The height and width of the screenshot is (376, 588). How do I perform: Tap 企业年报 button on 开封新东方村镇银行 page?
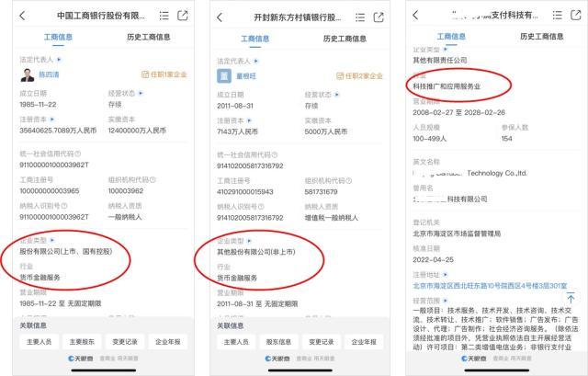364,342
